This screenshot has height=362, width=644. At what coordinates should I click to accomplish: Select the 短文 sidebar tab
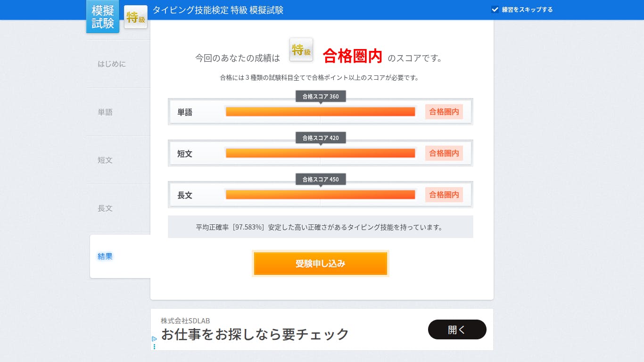105,160
